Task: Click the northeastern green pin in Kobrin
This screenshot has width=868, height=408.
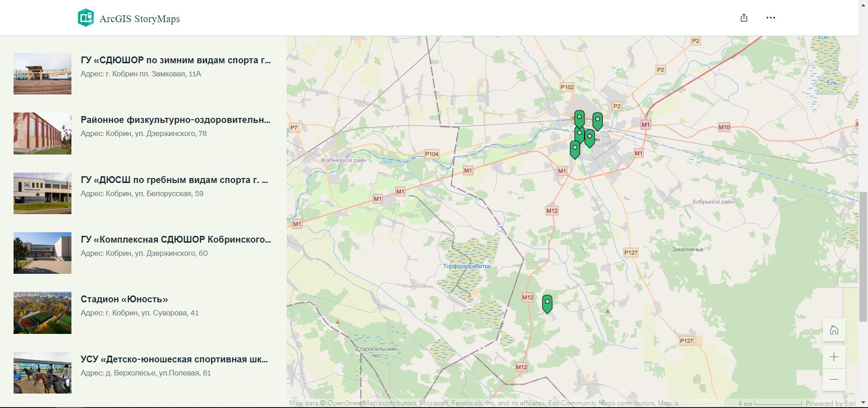Action: coord(597,121)
